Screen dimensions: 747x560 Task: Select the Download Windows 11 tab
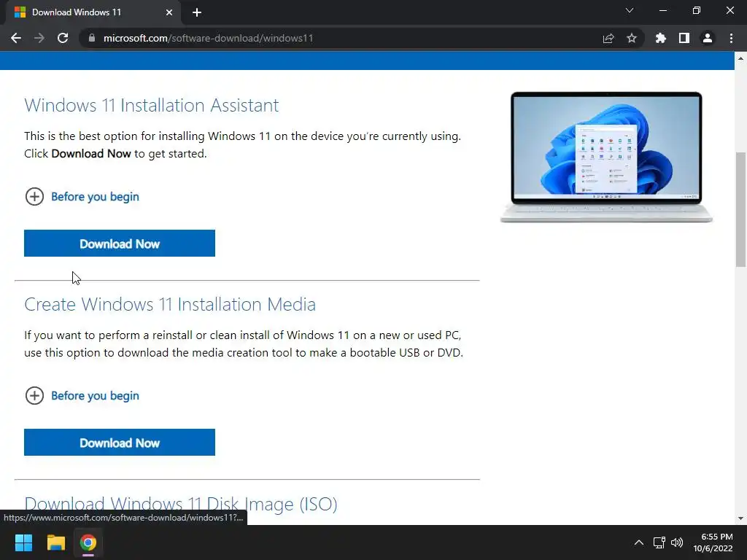pyautogui.click(x=93, y=12)
